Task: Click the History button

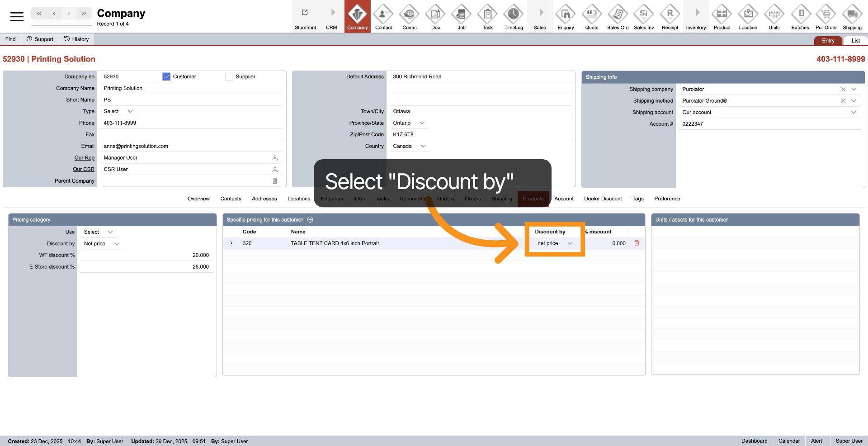Action: (76, 39)
